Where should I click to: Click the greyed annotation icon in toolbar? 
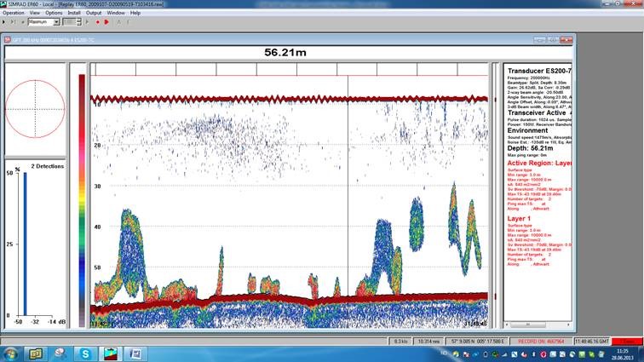(x=118, y=22)
